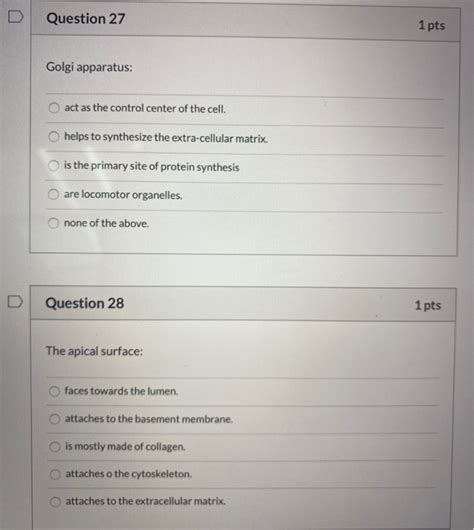This screenshot has height=530, width=474.
Task: Click the Question 28 header title
Action: 85,303
